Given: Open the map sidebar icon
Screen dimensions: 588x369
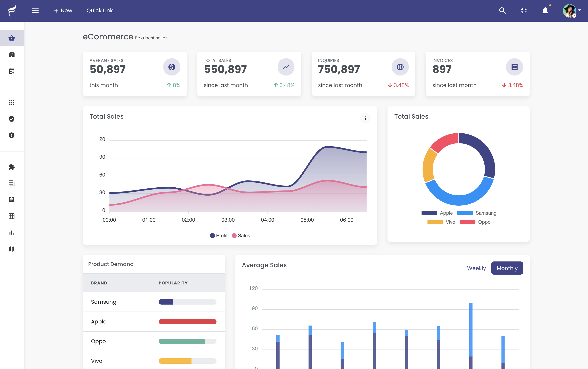Looking at the screenshot, I should [x=11, y=249].
